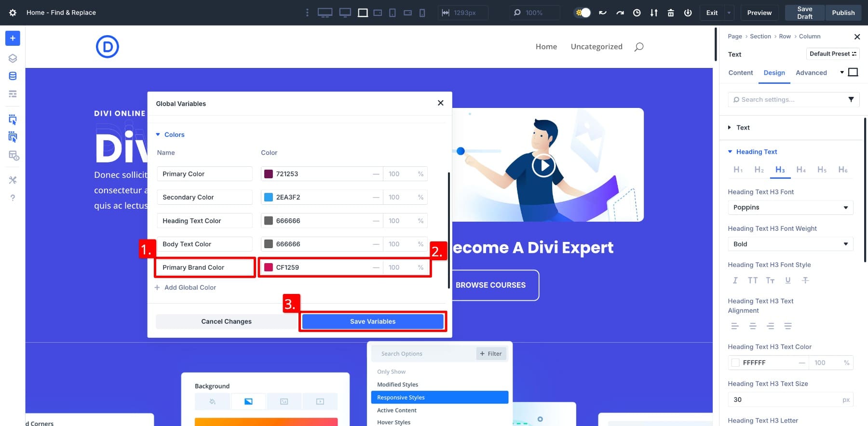Toggle strikethrough heading font style
The image size is (868, 426).
[x=805, y=280]
